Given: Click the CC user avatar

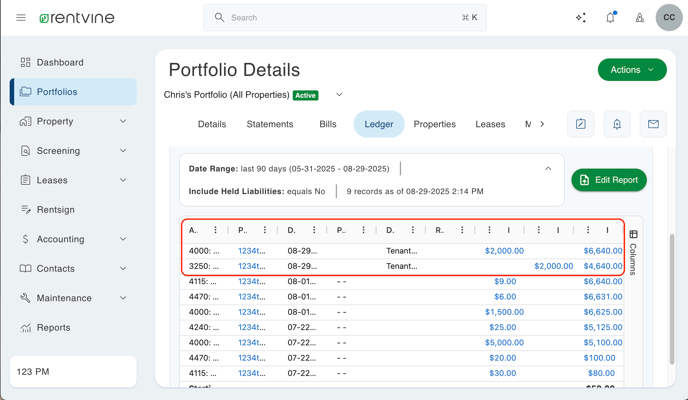Looking at the screenshot, I should pyautogui.click(x=669, y=18).
